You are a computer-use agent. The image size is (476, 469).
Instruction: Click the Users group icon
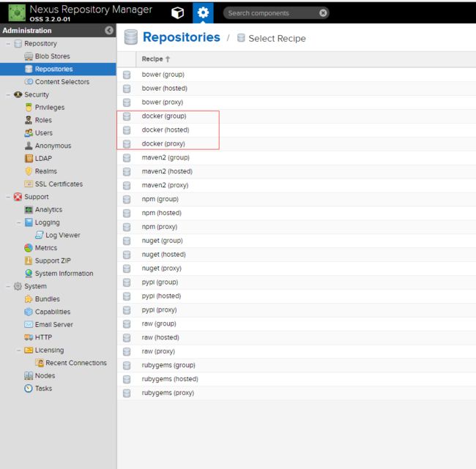[x=29, y=133]
